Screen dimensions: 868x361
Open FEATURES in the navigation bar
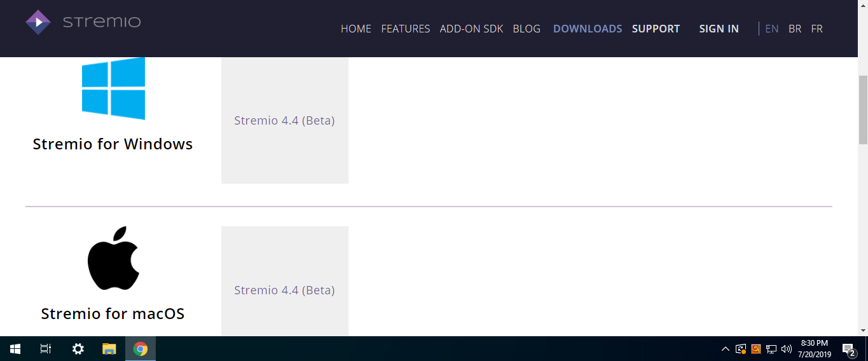[x=406, y=29]
